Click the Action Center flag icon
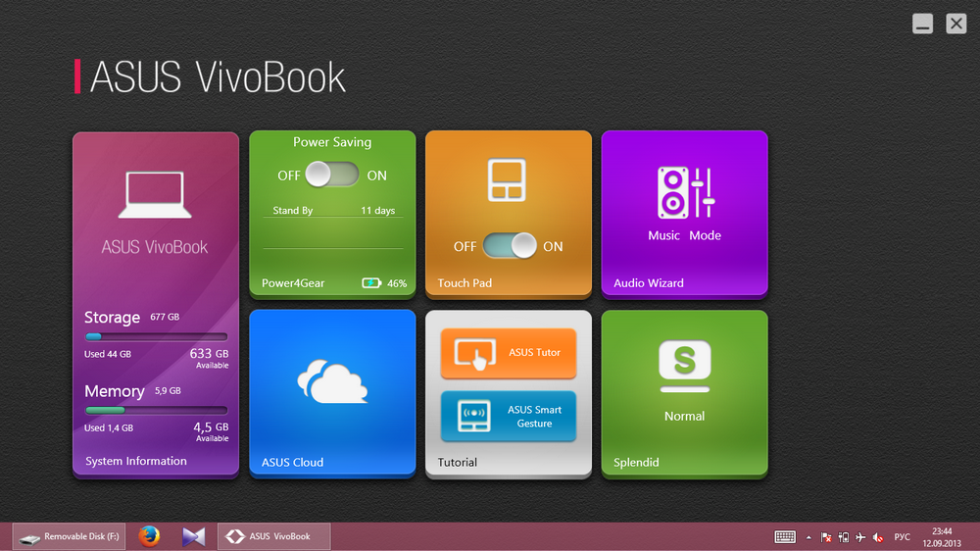The width and height of the screenshot is (980, 551). pyautogui.click(x=825, y=537)
